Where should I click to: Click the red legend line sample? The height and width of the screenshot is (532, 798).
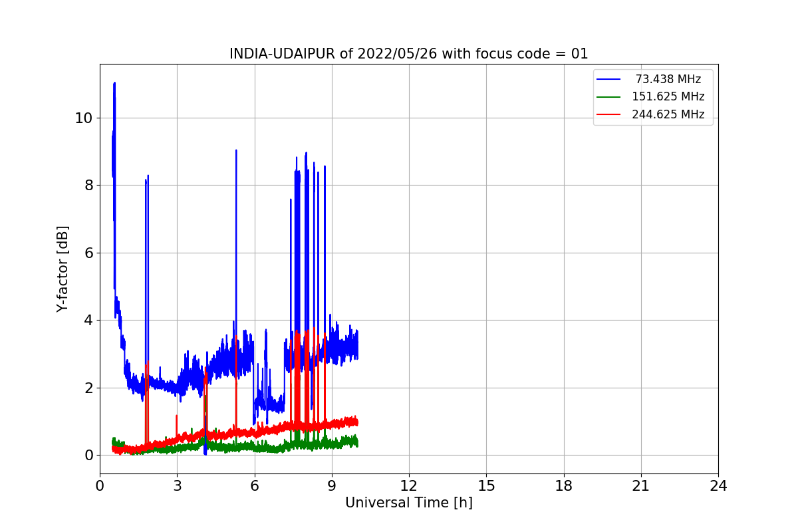pos(609,114)
